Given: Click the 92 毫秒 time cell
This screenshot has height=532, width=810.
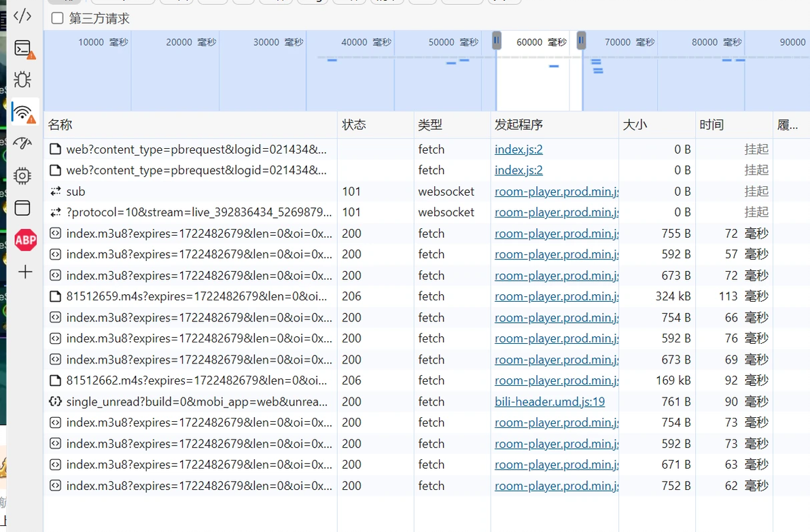Looking at the screenshot, I should [746, 380].
